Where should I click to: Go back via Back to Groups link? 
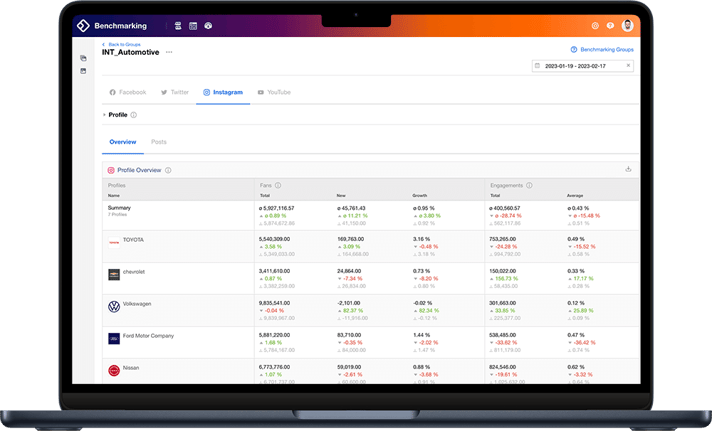pyautogui.click(x=121, y=45)
